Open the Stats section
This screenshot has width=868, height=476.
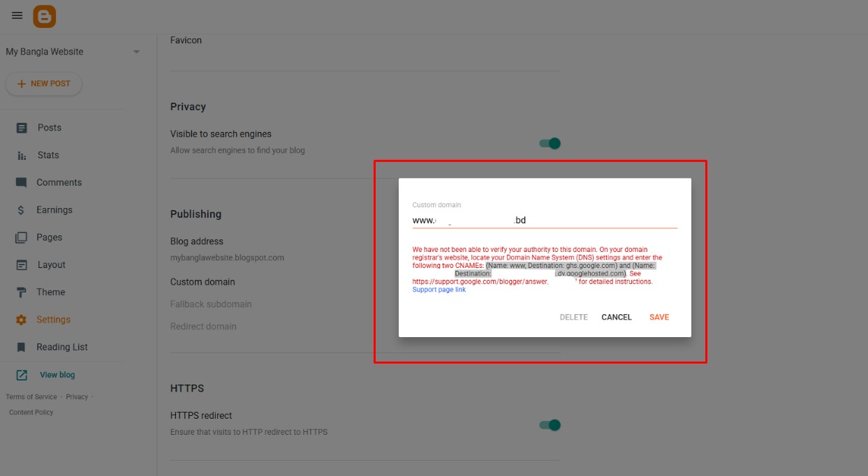48,155
